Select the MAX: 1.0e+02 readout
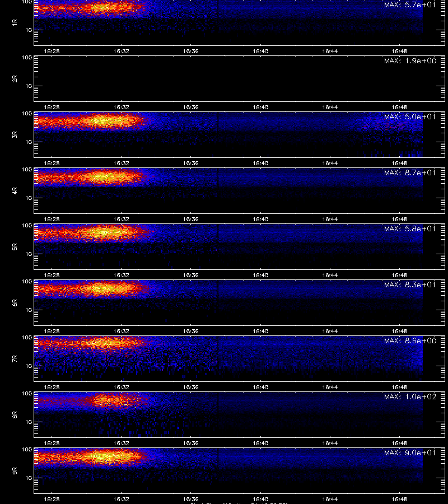Screen dimensions: 448x504 [x=410, y=396]
